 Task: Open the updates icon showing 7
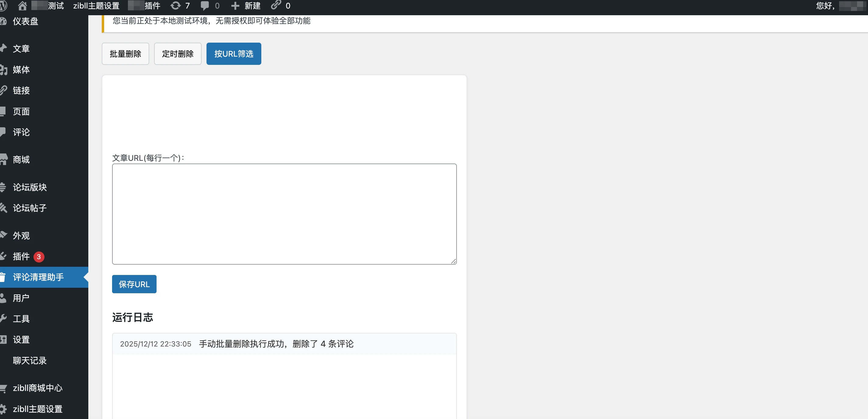tap(175, 6)
